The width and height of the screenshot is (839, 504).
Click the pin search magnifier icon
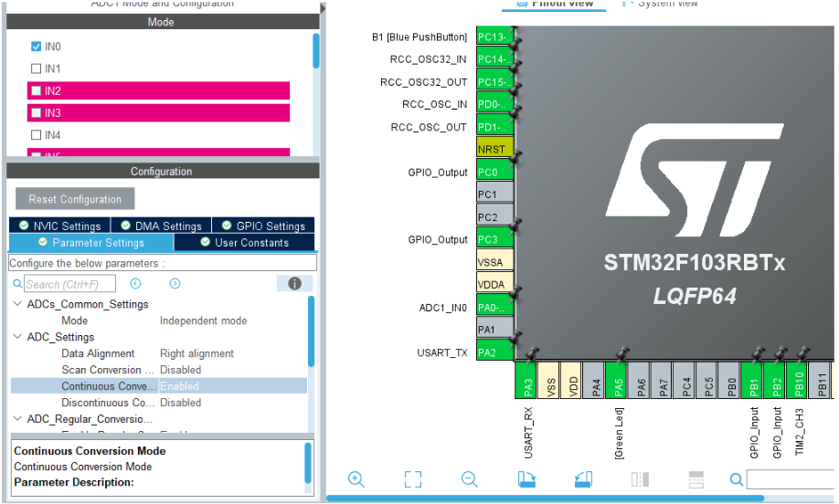737,479
